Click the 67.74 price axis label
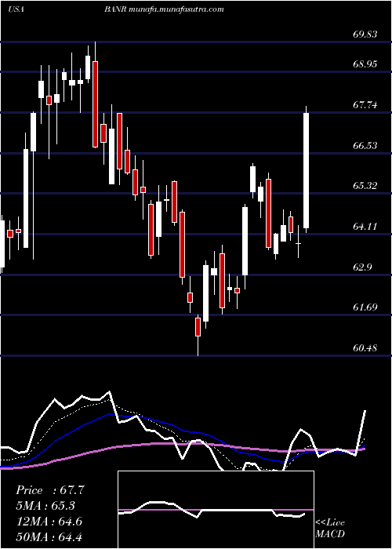Viewport: 392px width, 549px height. click(x=365, y=104)
